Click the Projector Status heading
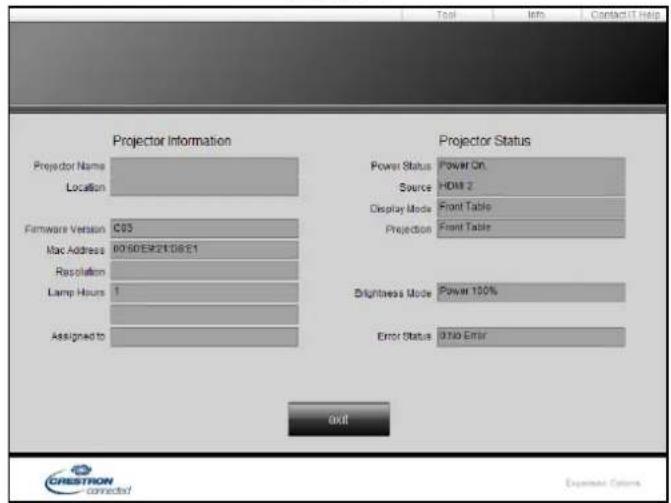 point(485,141)
